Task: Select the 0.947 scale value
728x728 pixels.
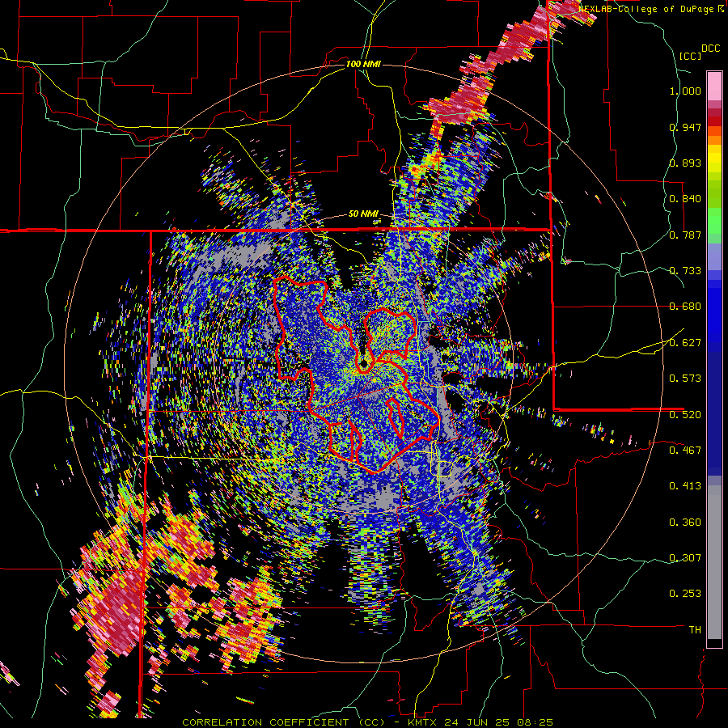Action: 685,127
